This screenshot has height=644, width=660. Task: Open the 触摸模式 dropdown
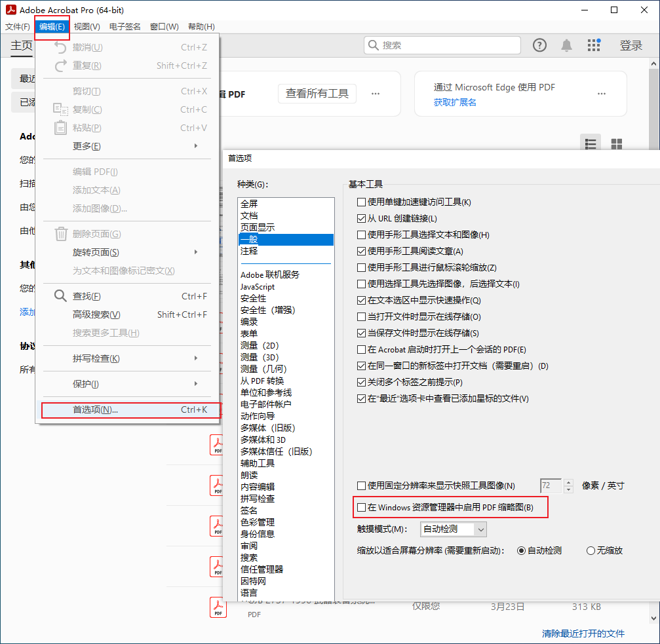click(454, 529)
